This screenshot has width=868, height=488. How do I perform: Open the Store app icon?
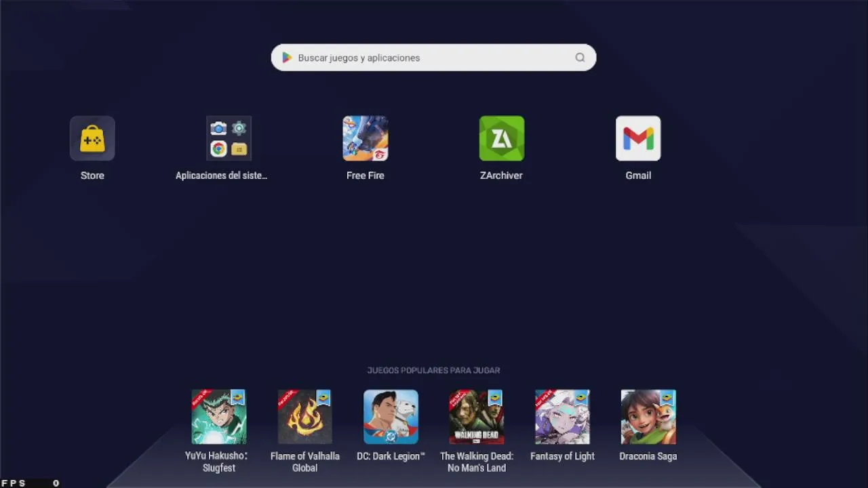[x=92, y=138]
